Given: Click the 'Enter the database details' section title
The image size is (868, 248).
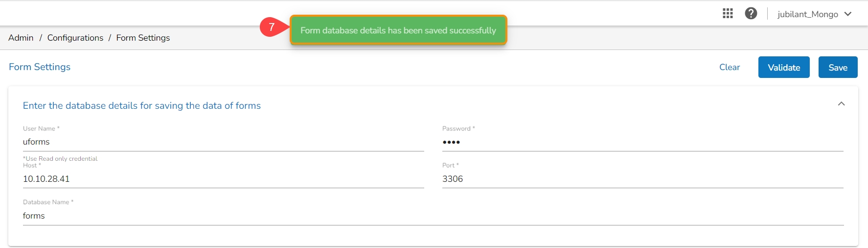Looking at the screenshot, I should [x=141, y=106].
